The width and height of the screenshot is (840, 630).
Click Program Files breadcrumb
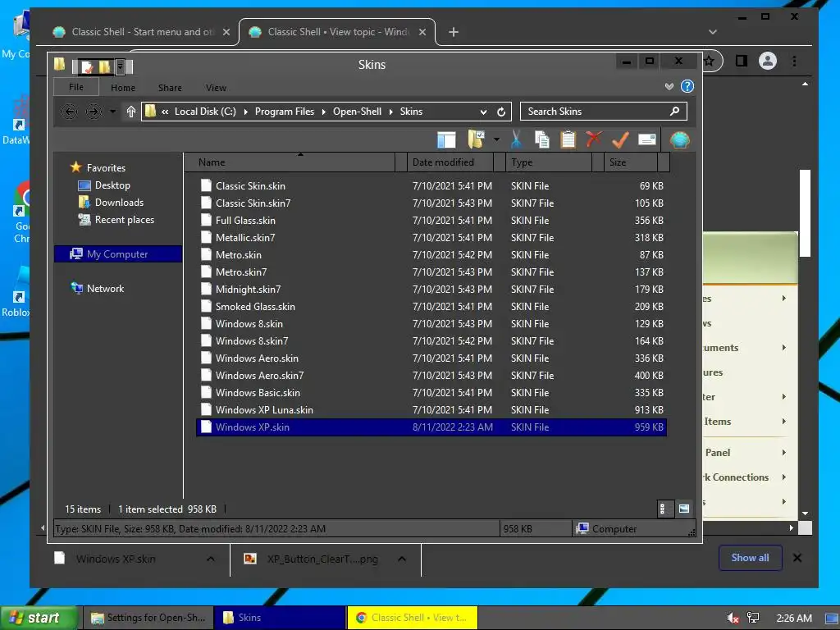285,112
